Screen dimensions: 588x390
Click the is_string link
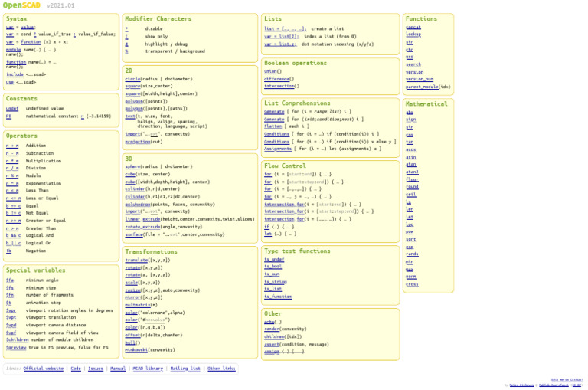click(x=276, y=281)
